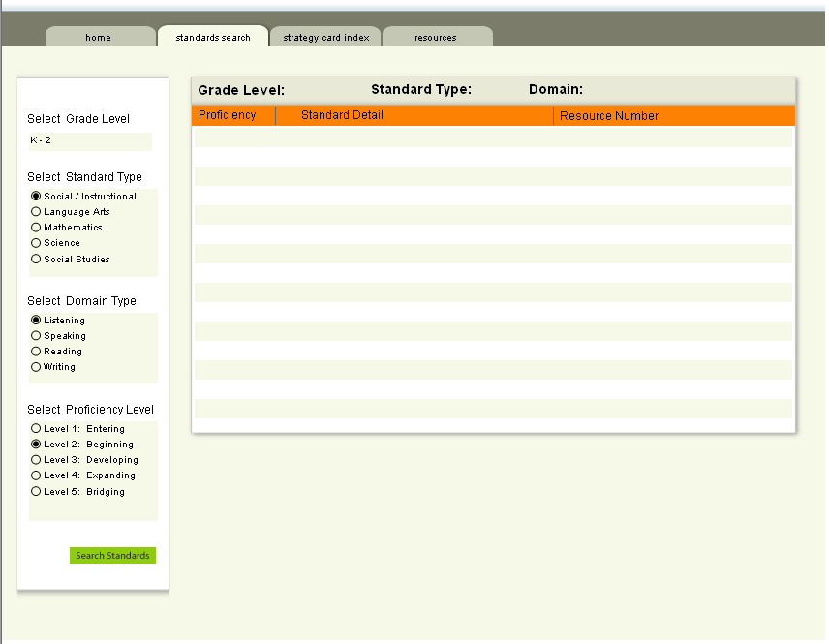Viewport: 829px width, 644px height.
Task: Choose Language Arts standard type
Action: [x=36, y=212]
